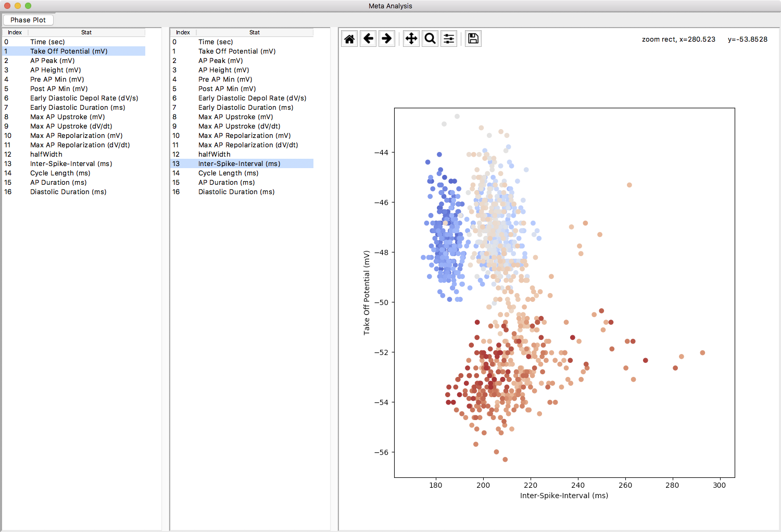Click the highlighted Take Off Potential (mV) row
Image resolution: width=781 pixels, height=532 pixels.
click(73, 51)
